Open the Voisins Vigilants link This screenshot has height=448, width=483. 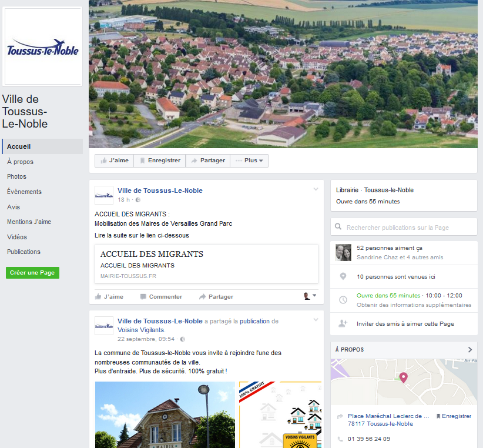pyautogui.click(x=142, y=330)
